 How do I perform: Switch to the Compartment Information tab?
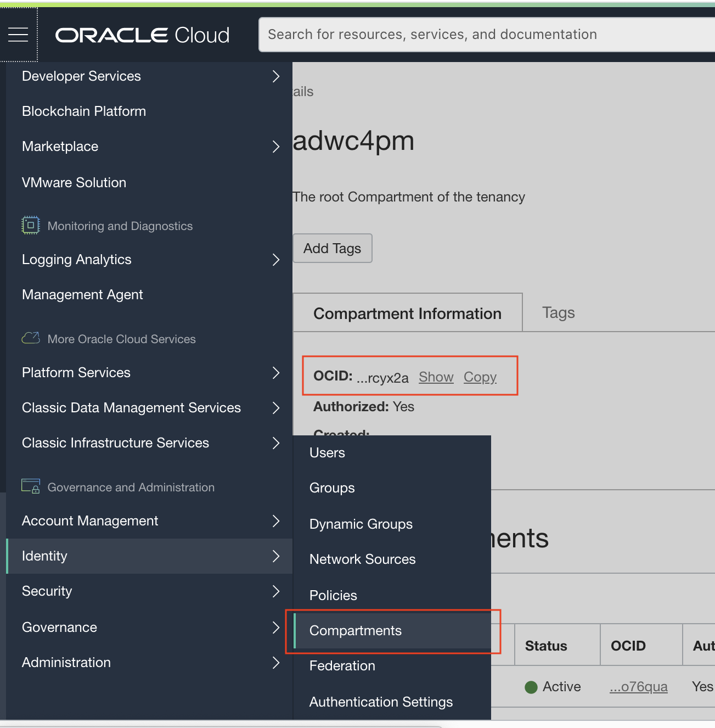click(408, 313)
